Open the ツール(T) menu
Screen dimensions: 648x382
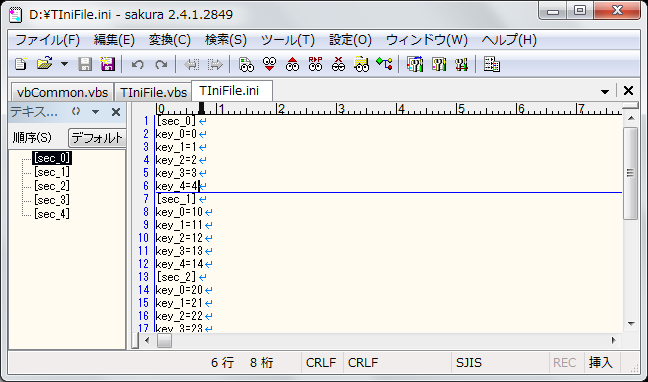(288, 40)
